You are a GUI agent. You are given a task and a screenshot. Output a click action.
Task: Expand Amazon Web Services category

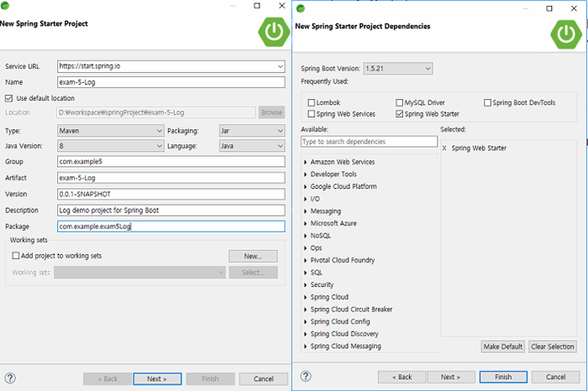tap(305, 162)
